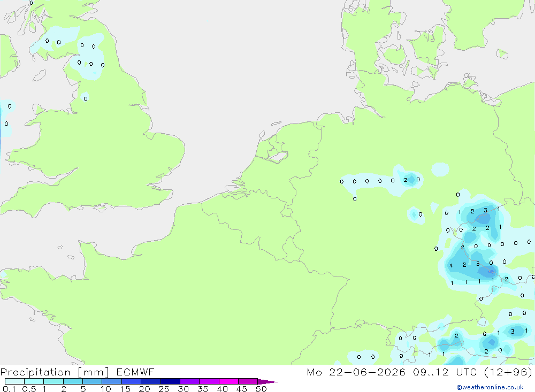Image resolution: width=535 pixels, height=392 pixels.
Task: Click the '[mm]' unit label
Action: (x=94, y=372)
